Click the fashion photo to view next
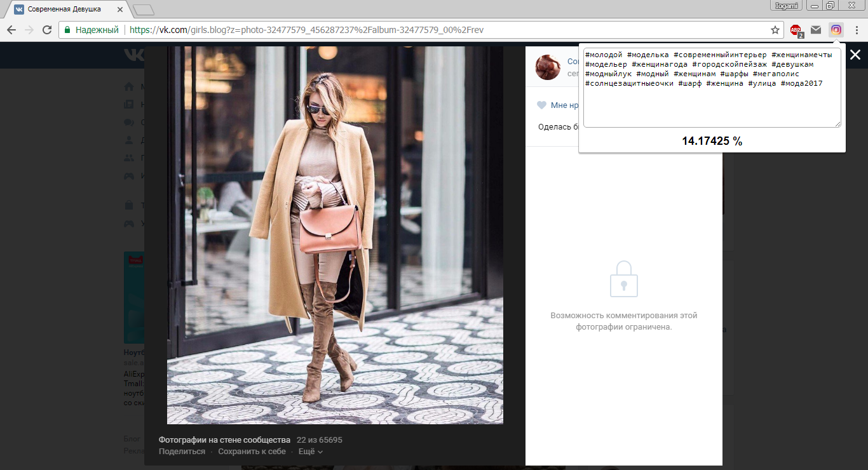The width and height of the screenshot is (868, 470). pos(335,235)
